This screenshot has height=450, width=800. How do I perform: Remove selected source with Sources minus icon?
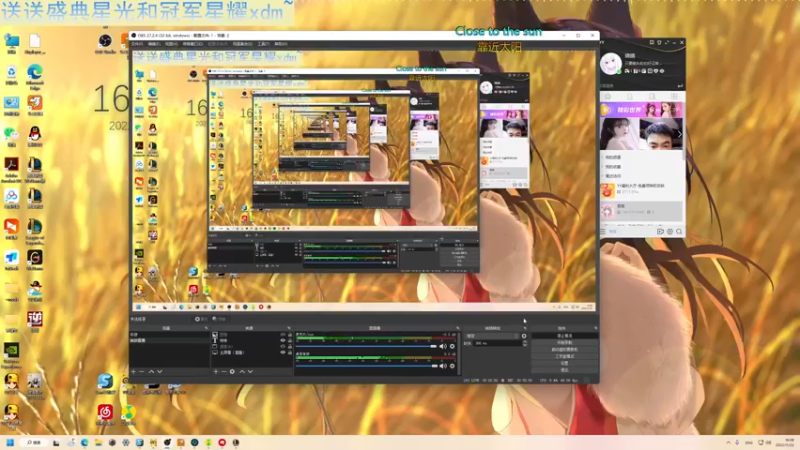pos(223,371)
